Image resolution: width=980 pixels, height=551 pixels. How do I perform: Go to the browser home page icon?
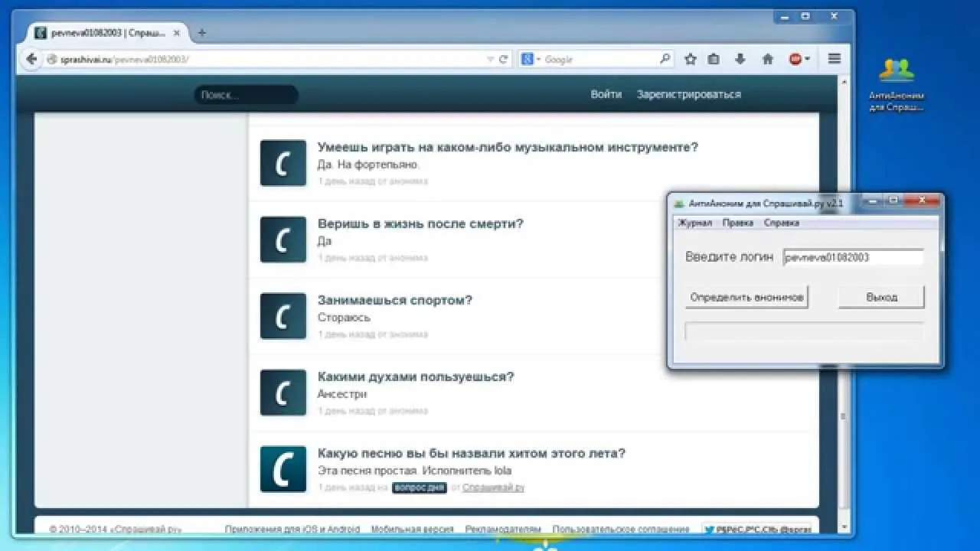pyautogui.click(x=768, y=59)
